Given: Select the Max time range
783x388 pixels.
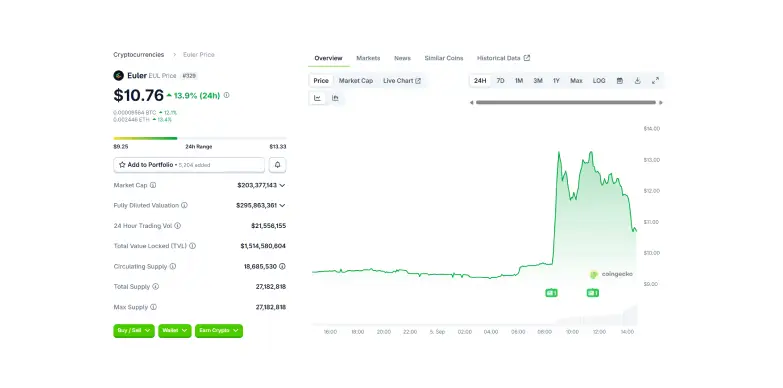Looking at the screenshot, I should [x=576, y=80].
